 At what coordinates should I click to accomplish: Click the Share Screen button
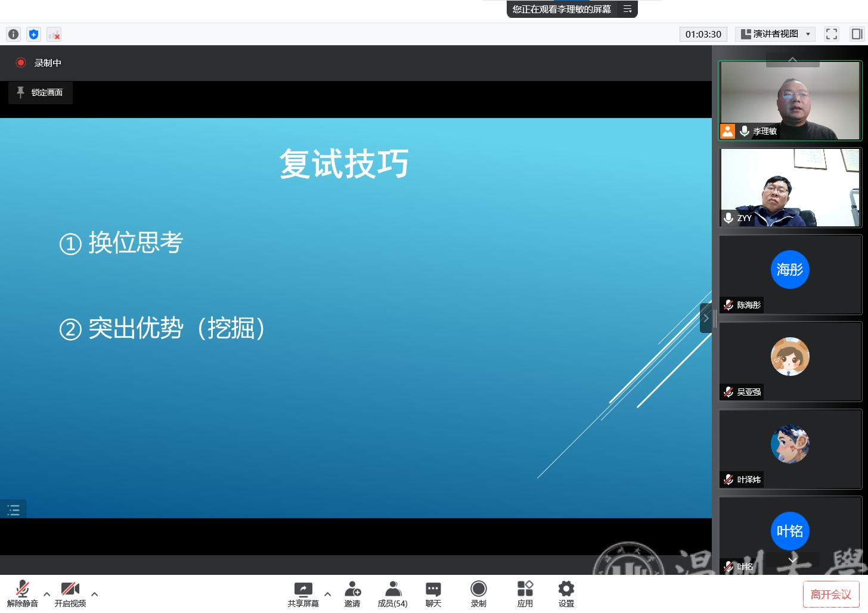coord(303,594)
